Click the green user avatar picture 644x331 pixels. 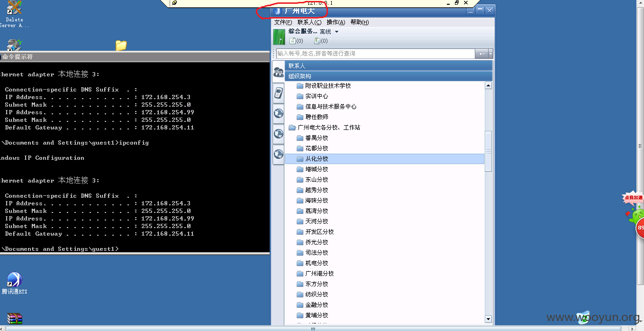point(279,37)
